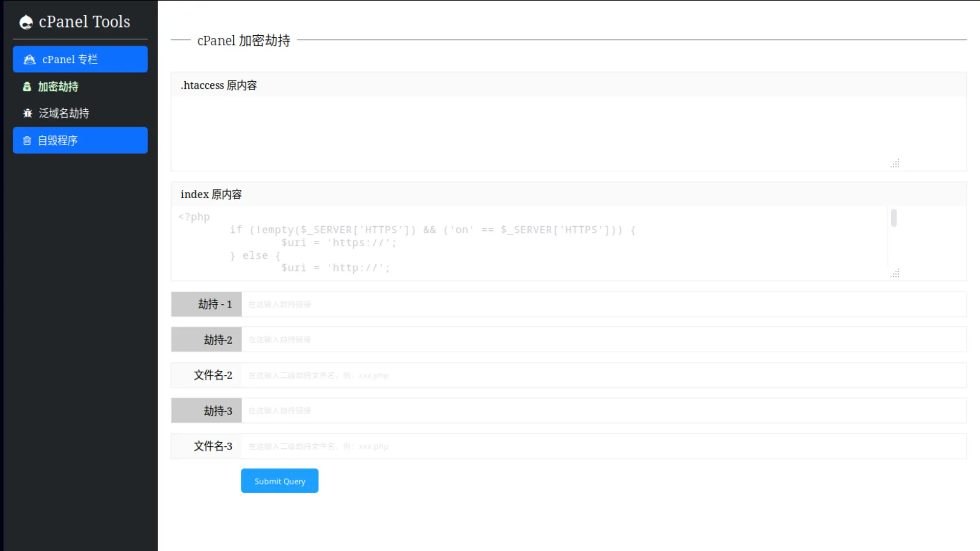The image size is (980, 551).
Task: Open the 加密劫持 sidebar entry
Action: pos(58,87)
